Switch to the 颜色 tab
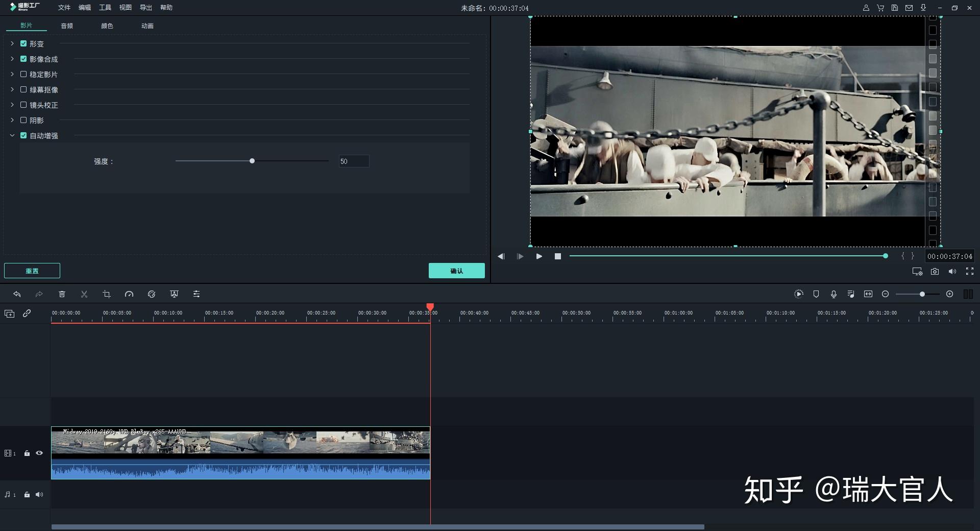The height and width of the screenshot is (531, 980). coord(107,26)
